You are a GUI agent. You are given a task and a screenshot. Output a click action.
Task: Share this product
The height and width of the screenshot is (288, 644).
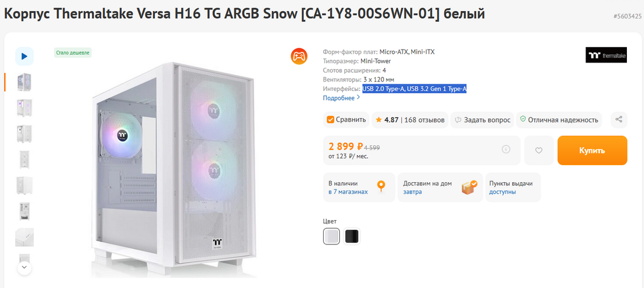pos(619,120)
